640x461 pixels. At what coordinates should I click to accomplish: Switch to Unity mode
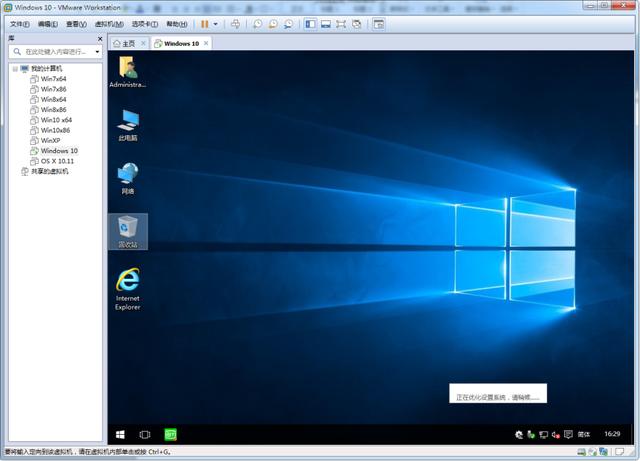point(356,24)
